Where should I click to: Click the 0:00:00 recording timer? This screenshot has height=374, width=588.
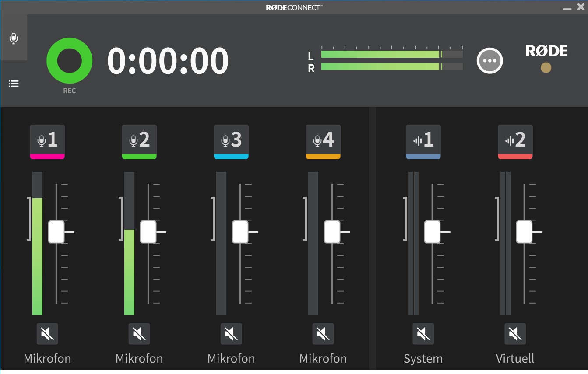point(168,60)
